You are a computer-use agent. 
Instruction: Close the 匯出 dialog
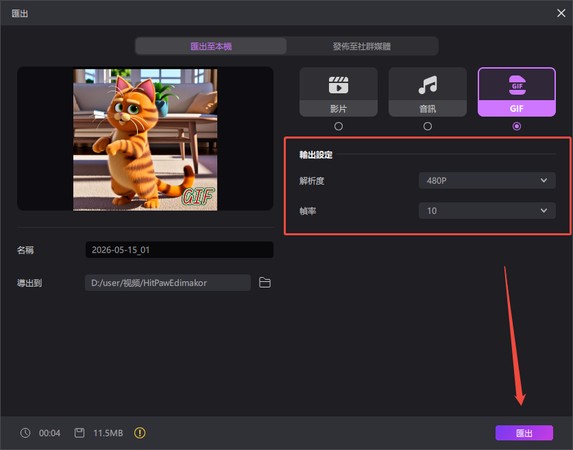[561, 13]
